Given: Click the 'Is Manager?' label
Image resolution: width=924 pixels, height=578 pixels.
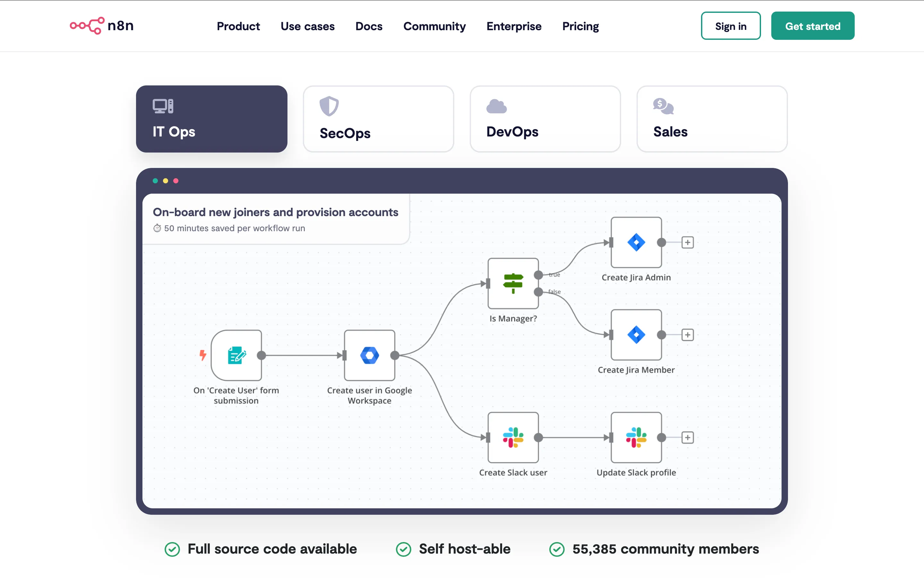Looking at the screenshot, I should tap(513, 319).
